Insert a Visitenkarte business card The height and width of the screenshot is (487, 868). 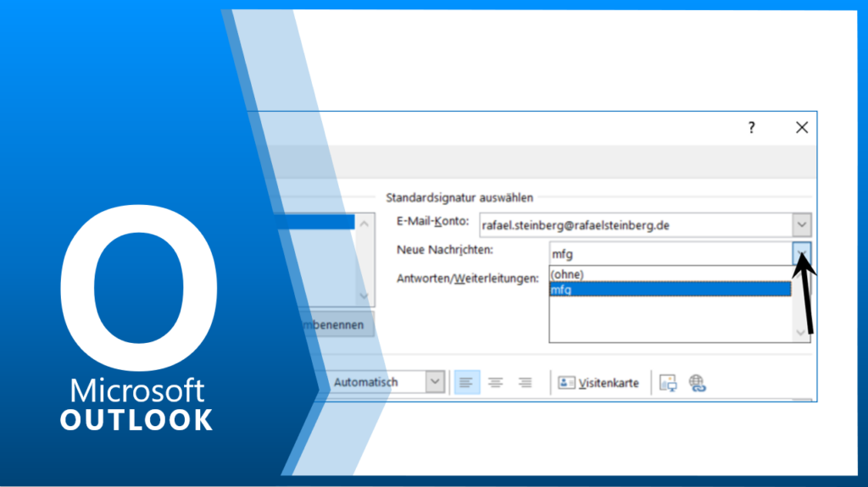(598, 383)
